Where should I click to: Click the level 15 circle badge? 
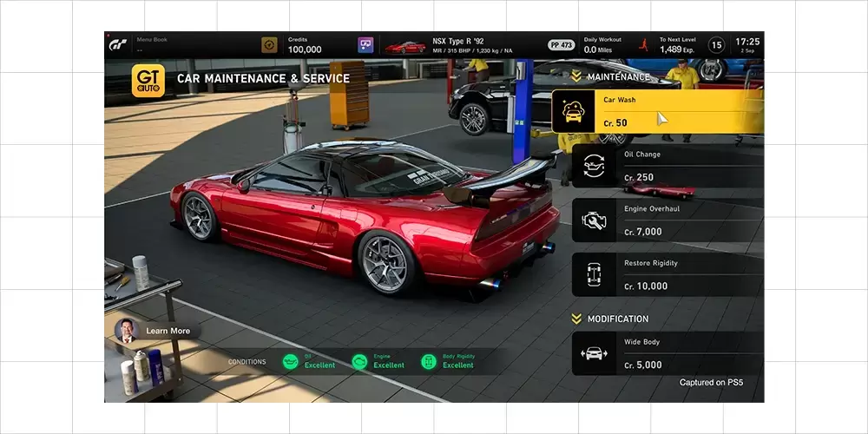716,45
